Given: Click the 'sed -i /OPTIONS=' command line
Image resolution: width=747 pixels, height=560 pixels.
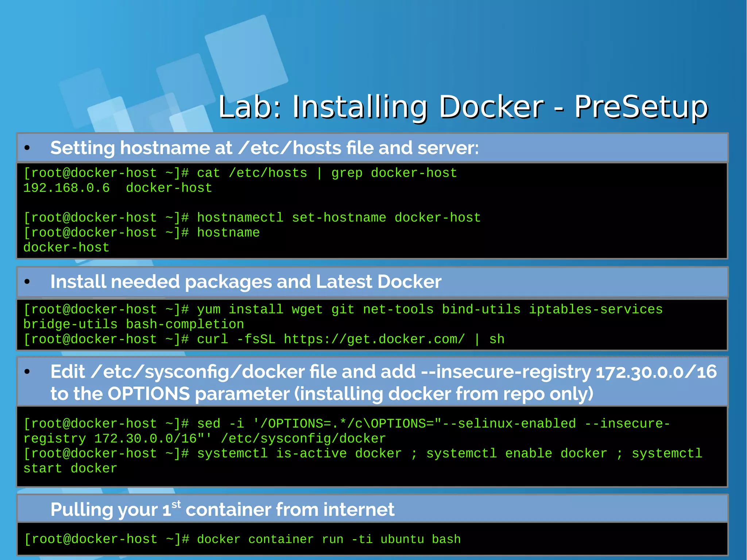Looking at the screenshot, I should 347,424.
